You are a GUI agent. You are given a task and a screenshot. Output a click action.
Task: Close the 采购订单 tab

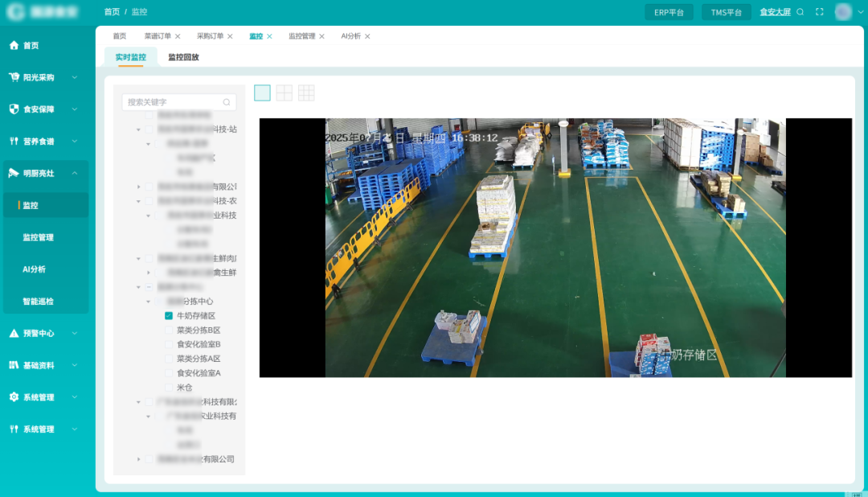click(x=231, y=36)
